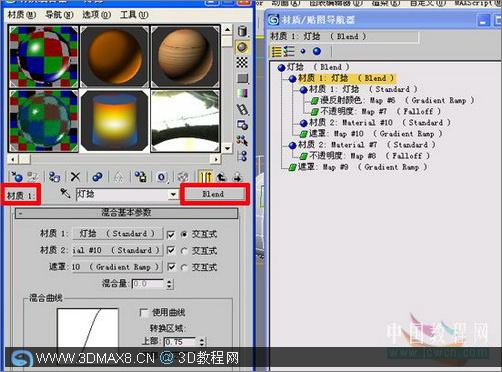Assign the material to selection
Screen dimensions: 502x372
coord(54,176)
